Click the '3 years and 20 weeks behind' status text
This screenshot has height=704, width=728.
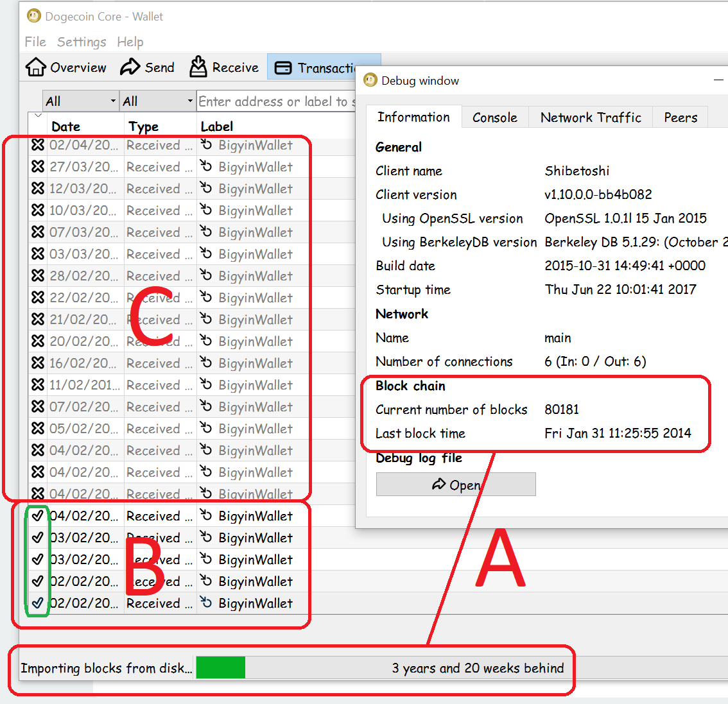pyautogui.click(x=478, y=668)
